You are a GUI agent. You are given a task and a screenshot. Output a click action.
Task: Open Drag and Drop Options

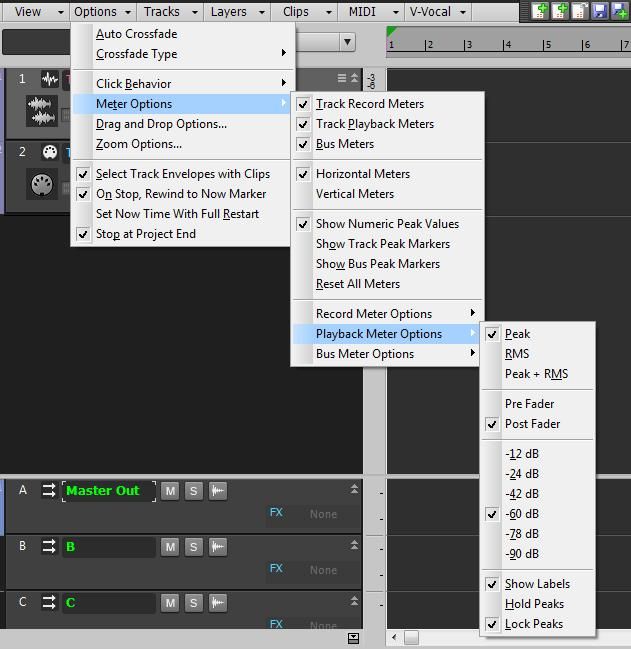pos(161,124)
